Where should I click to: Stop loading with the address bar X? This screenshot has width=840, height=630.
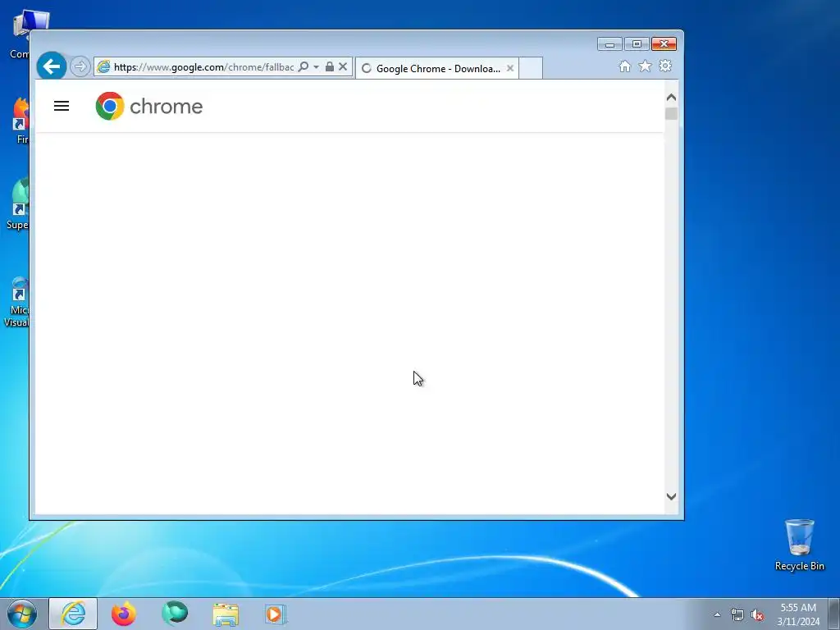(343, 67)
